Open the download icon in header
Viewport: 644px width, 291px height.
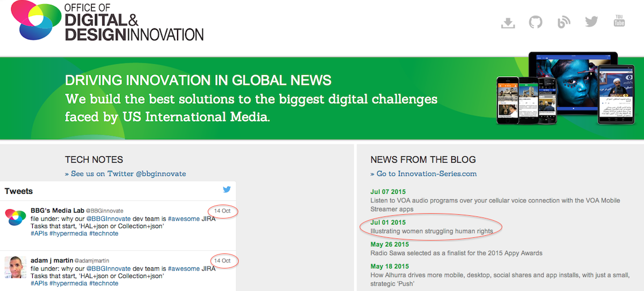pos(508,22)
